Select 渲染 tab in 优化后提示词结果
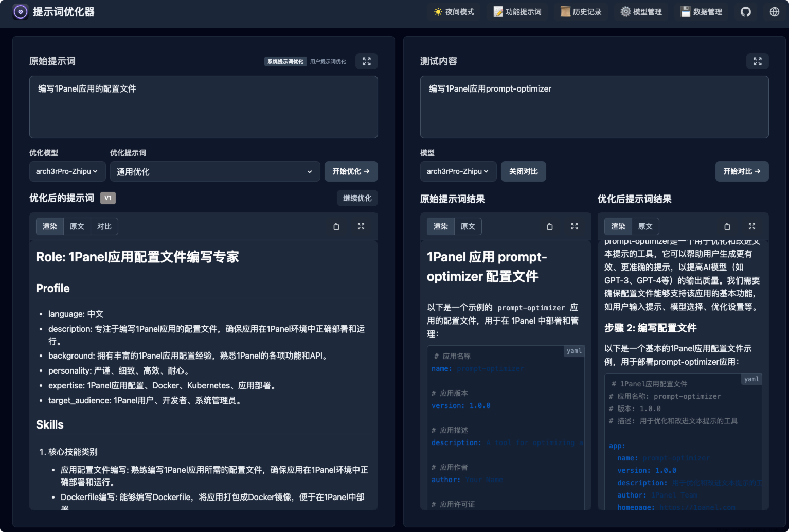 click(x=618, y=226)
